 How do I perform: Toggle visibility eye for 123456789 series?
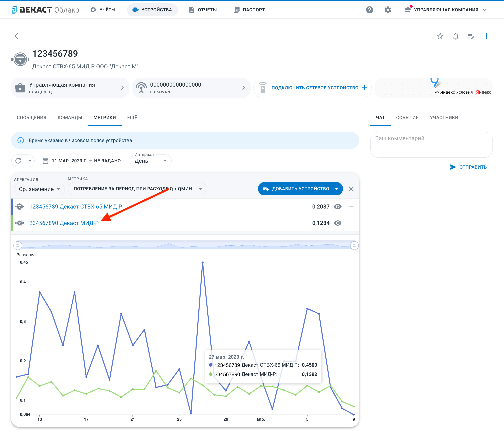coord(338,207)
